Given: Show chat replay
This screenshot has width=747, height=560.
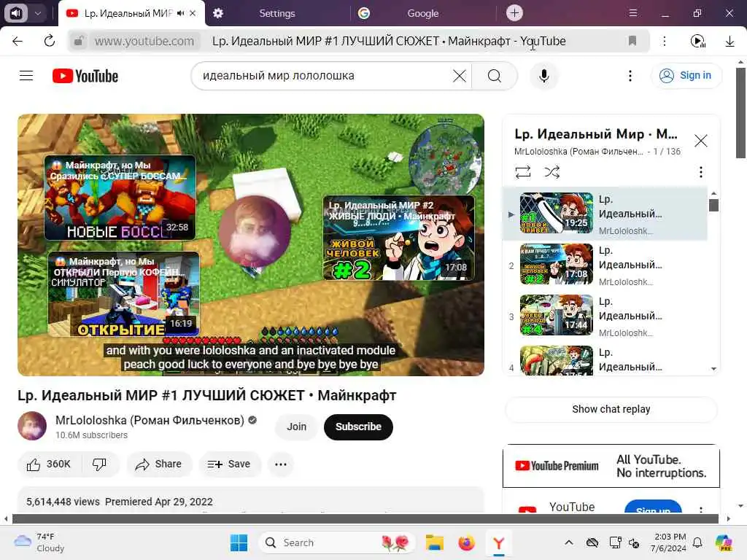Looking at the screenshot, I should (x=611, y=409).
